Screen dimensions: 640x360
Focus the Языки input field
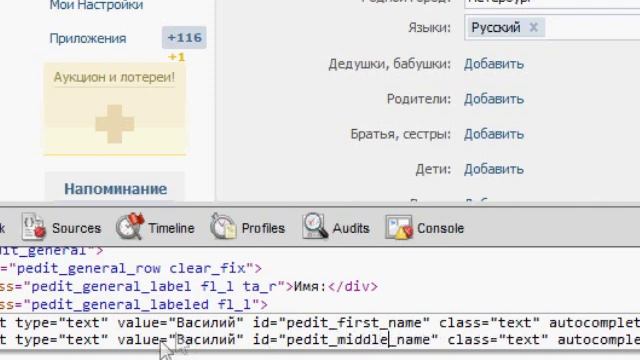pyautogui.click(x=552, y=27)
